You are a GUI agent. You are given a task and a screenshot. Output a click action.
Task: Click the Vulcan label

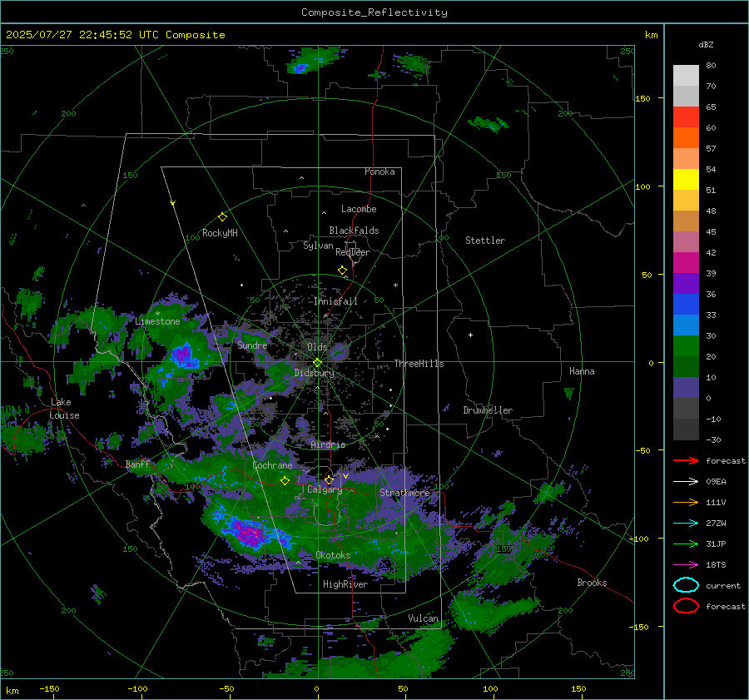point(424,618)
